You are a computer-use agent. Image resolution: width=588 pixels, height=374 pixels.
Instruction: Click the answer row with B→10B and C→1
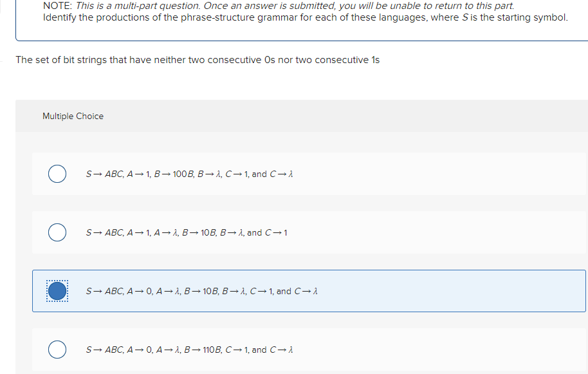(x=187, y=232)
